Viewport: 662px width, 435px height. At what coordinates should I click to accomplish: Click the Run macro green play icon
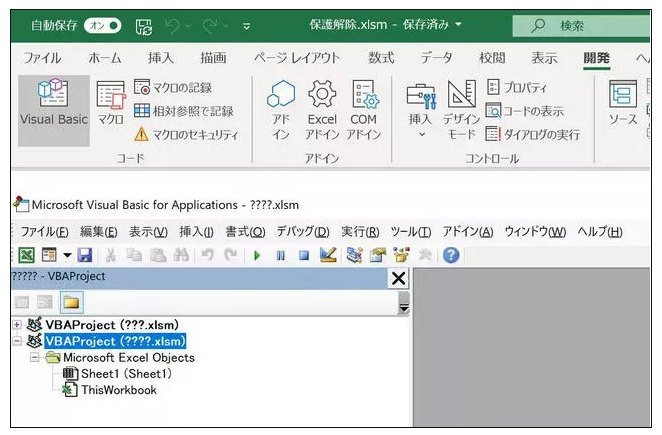pyautogui.click(x=257, y=256)
